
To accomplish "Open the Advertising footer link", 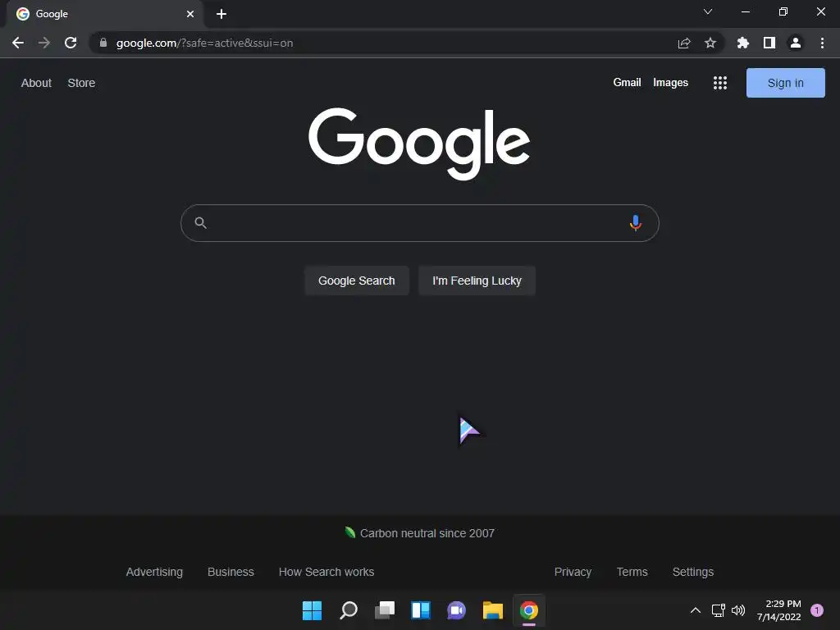I will (x=154, y=572).
